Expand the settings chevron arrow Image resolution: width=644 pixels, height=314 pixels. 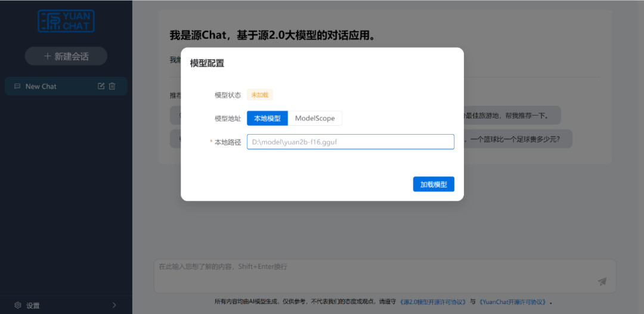tap(114, 305)
